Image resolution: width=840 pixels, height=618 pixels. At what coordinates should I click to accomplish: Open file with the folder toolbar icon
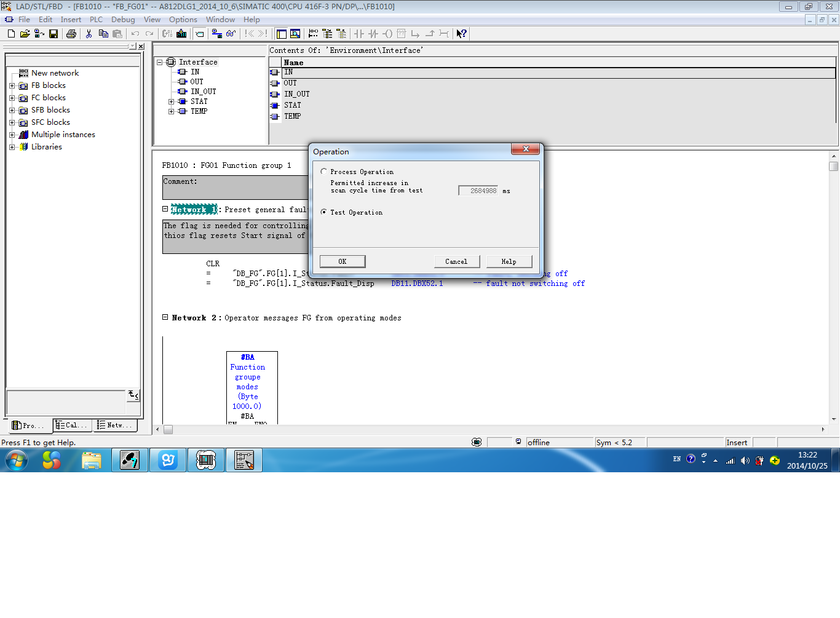pos(25,34)
